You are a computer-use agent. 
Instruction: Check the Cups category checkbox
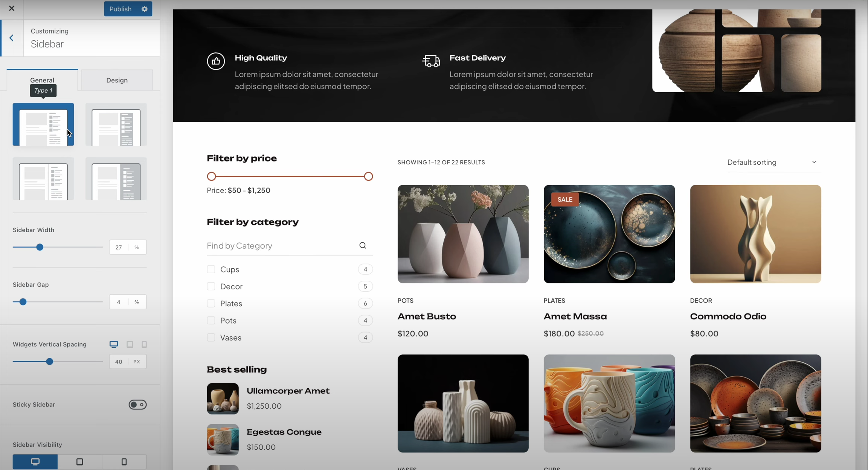[x=211, y=269]
